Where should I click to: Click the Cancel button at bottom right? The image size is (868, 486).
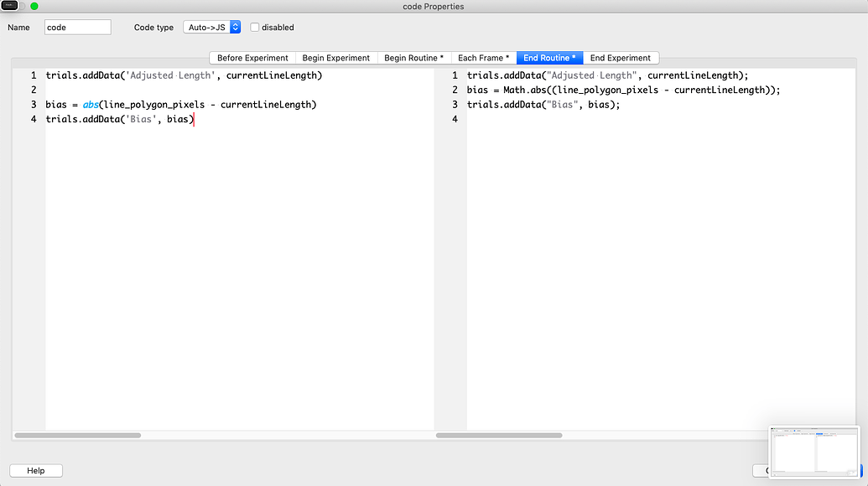click(x=763, y=471)
